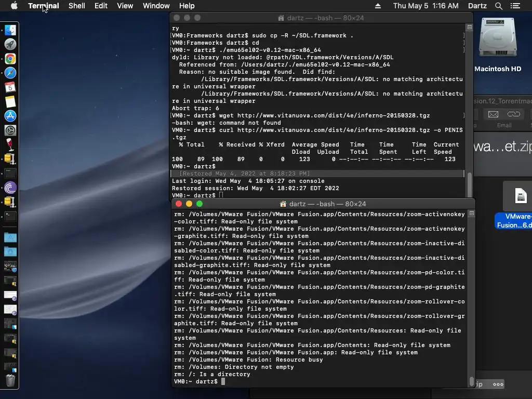Screen dimensions: 532x399
Task: Click 'Abort trap: 6' line in rear Terminal
Action: 195,108
